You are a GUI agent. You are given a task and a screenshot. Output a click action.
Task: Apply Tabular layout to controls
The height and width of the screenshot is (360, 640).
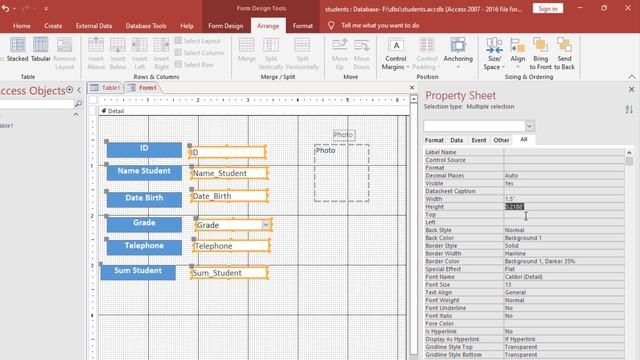click(41, 49)
